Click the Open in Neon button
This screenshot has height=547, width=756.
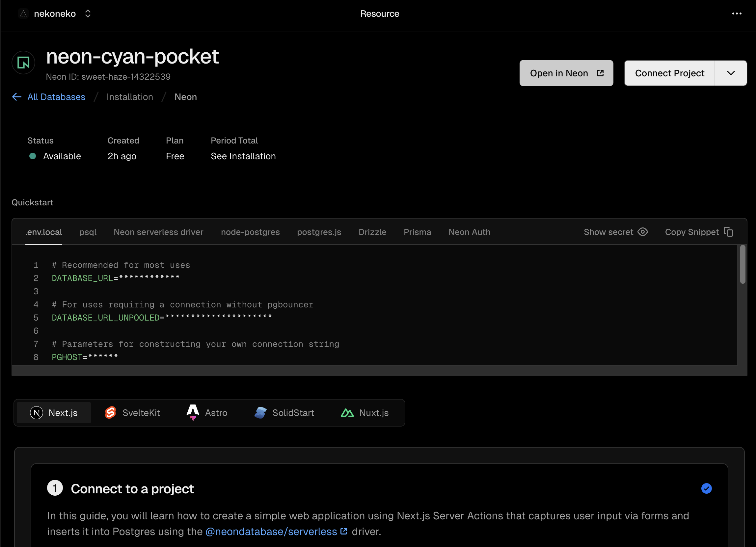point(566,73)
